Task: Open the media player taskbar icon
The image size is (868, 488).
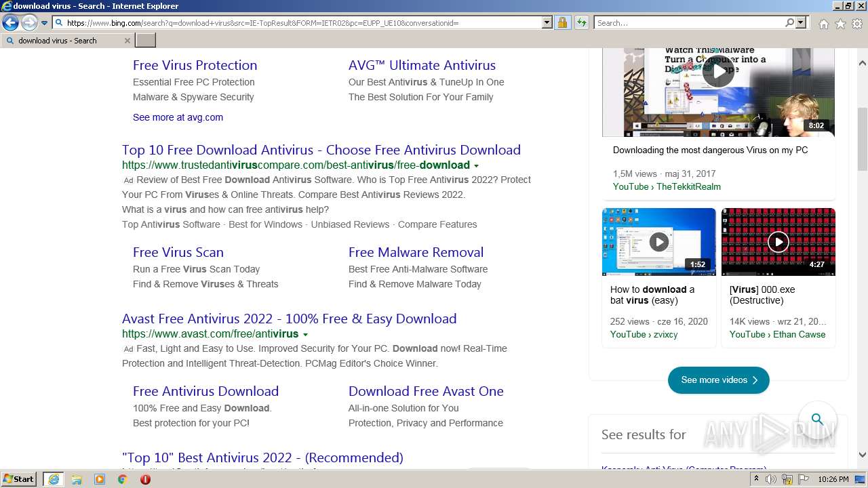Action: coord(100,479)
